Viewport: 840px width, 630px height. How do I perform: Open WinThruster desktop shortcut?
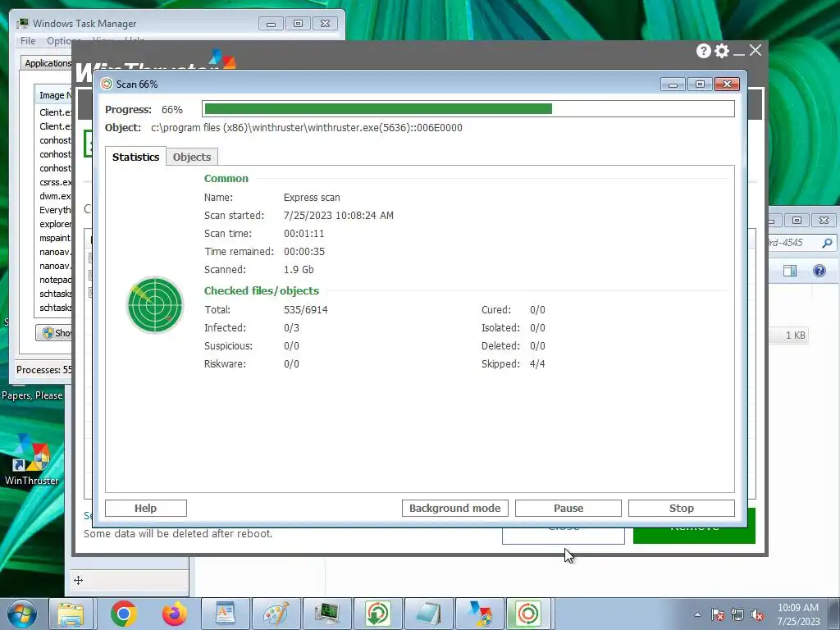point(32,459)
